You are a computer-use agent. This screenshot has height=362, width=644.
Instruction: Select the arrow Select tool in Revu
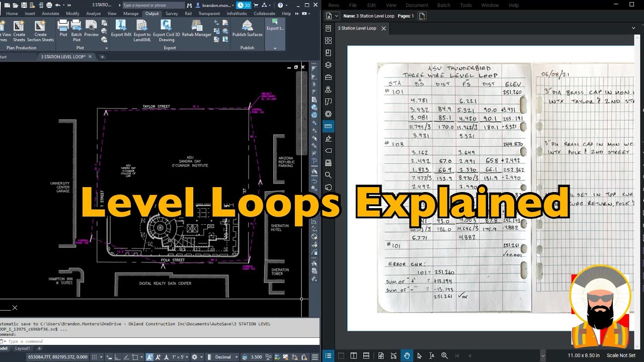(x=419, y=355)
